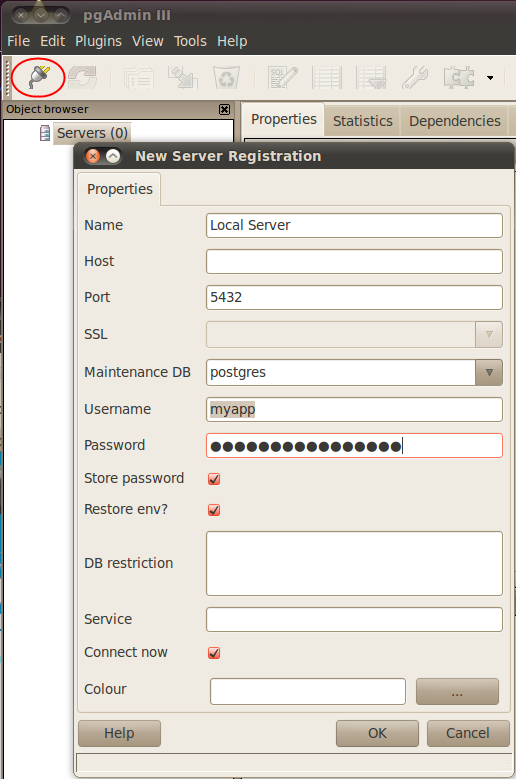Click the Create object toolbar icon
The height and width of the screenshot is (779, 516).
[x=182, y=78]
